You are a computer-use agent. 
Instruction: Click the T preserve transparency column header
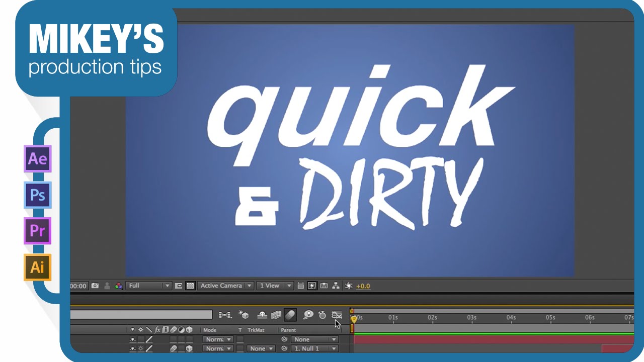(240, 330)
